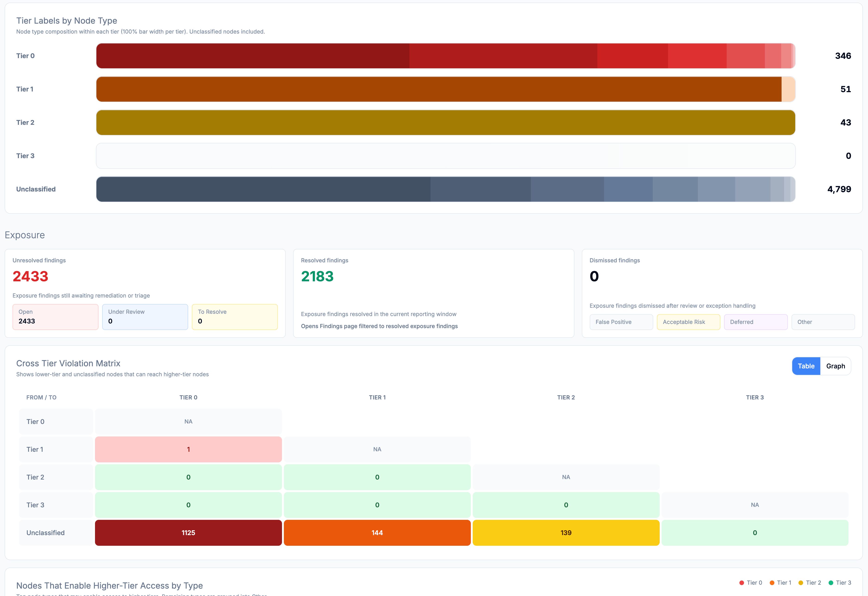Click the Resolved findings value 2183
The height and width of the screenshot is (596, 868).
317,276
